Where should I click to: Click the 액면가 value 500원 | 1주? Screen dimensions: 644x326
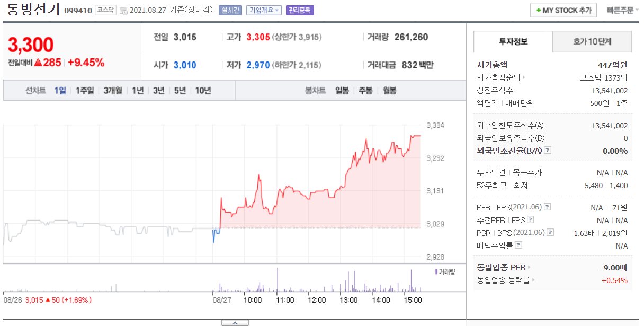pos(609,103)
